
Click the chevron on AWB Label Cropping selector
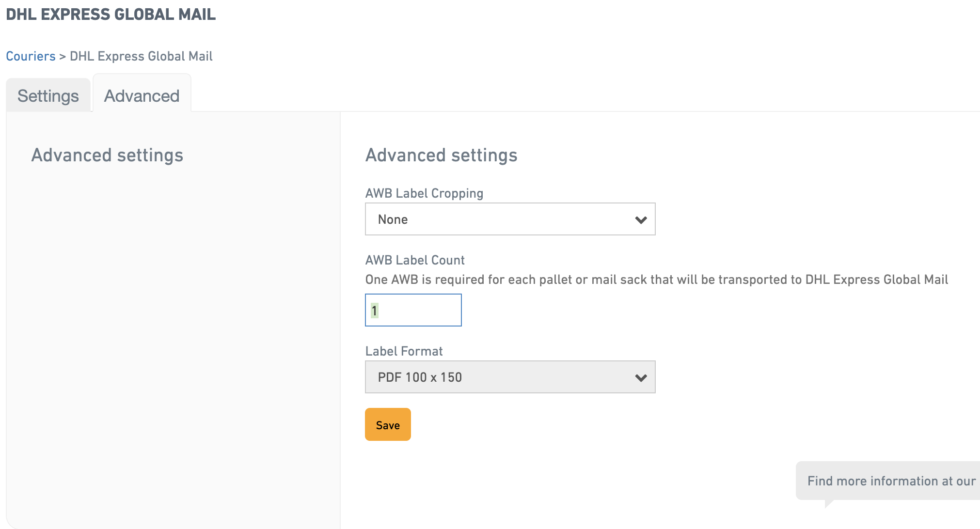click(641, 219)
